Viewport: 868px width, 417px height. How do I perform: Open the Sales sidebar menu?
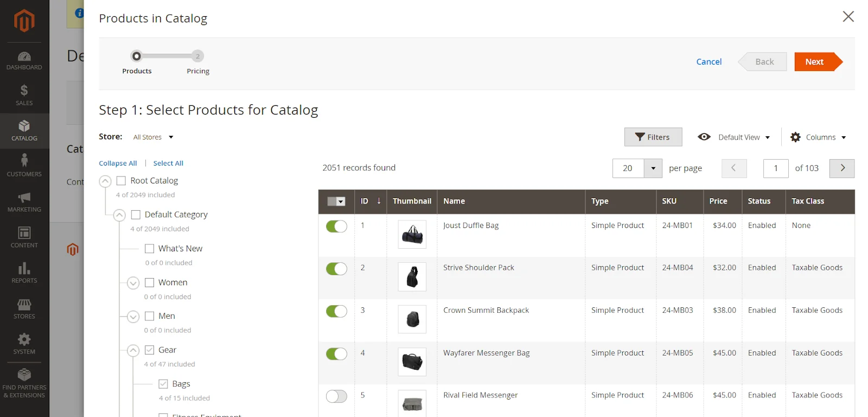pyautogui.click(x=24, y=96)
